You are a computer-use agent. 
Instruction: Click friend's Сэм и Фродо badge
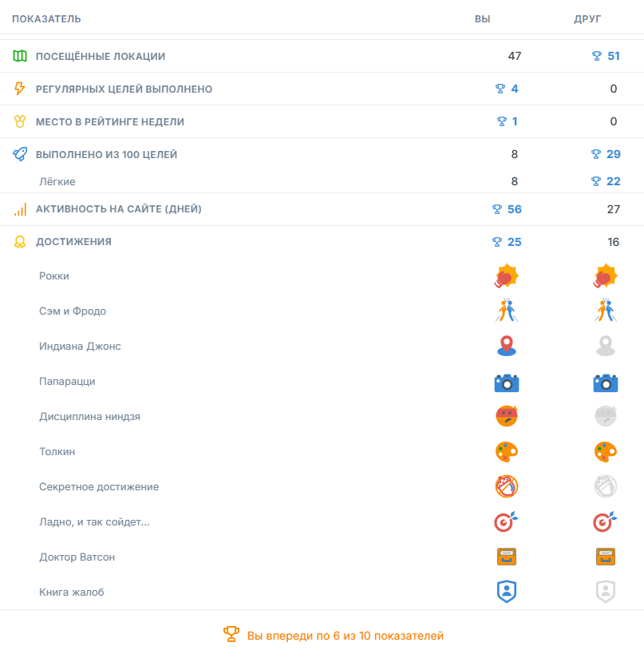(606, 311)
